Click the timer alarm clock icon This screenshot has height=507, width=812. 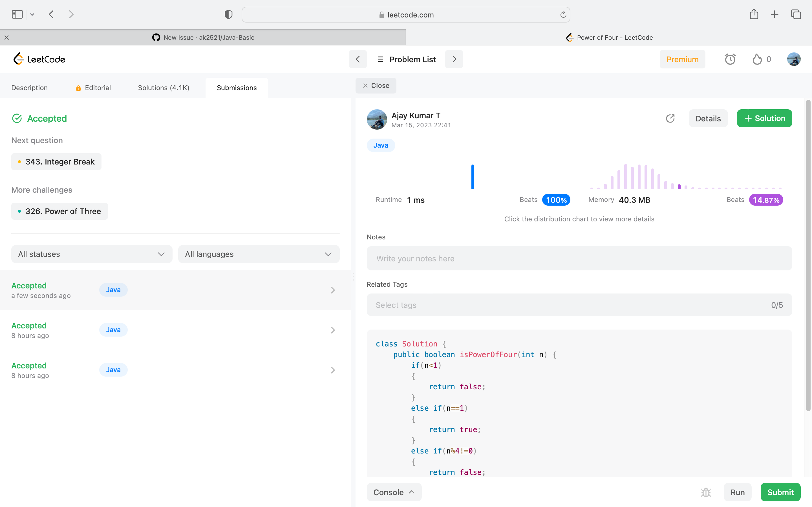pos(730,59)
